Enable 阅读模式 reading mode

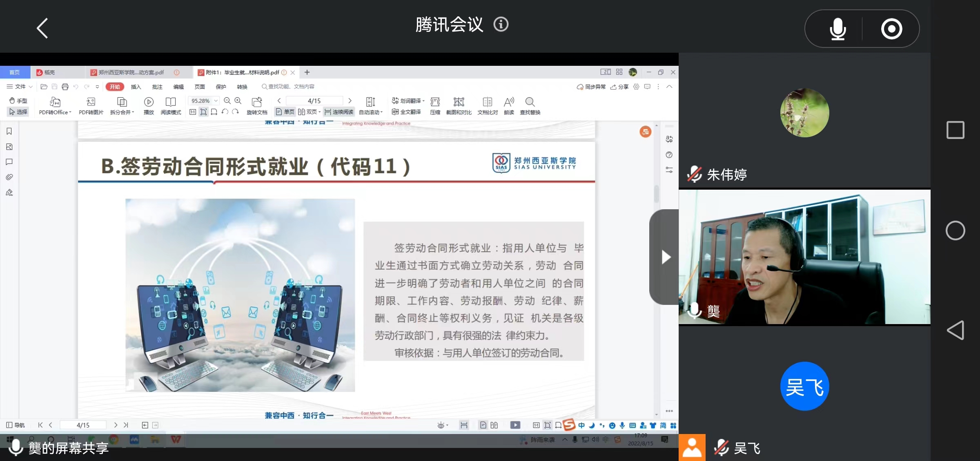tap(171, 106)
